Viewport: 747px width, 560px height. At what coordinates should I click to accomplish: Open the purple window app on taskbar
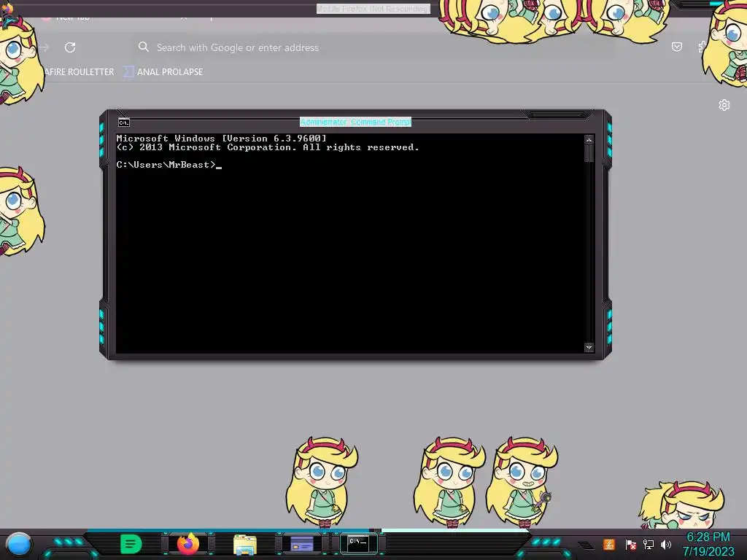302,544
